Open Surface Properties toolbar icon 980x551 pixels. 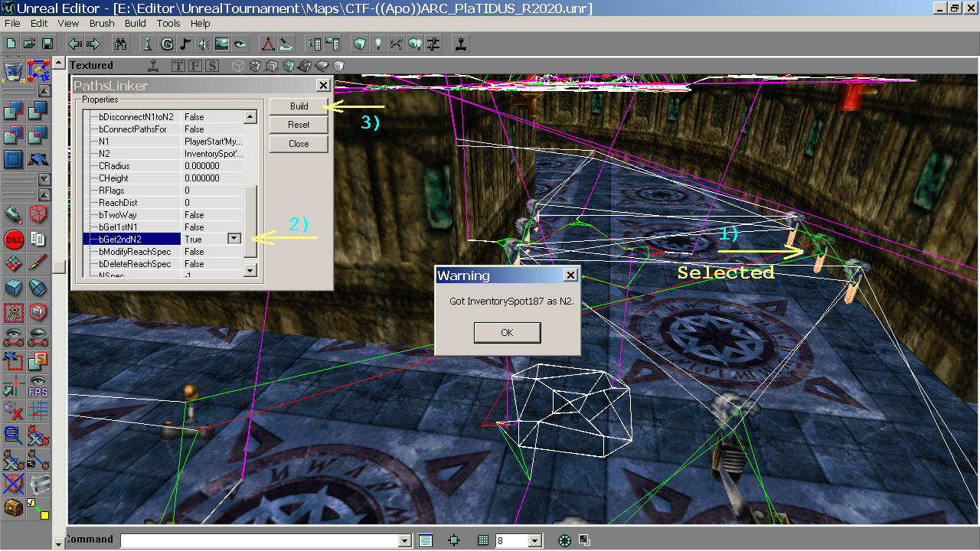332,44
